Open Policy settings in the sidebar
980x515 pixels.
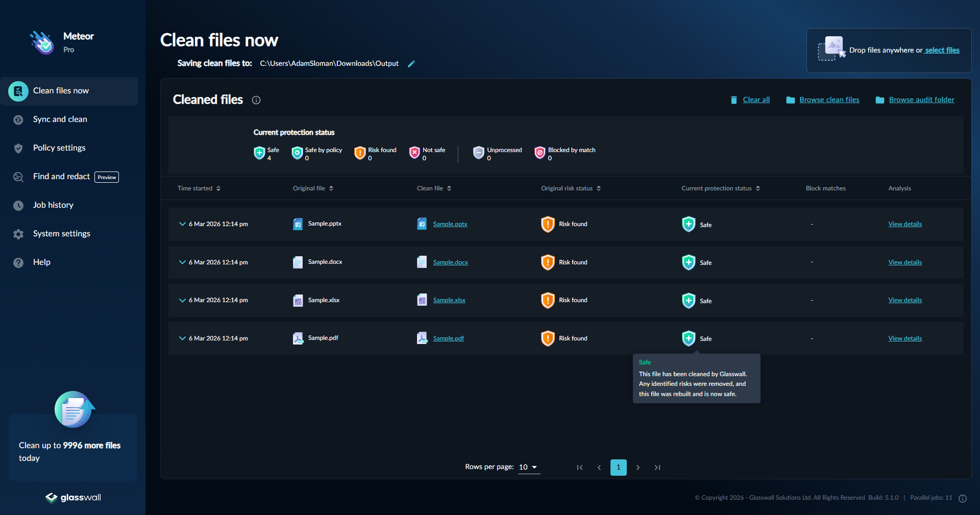59,148
